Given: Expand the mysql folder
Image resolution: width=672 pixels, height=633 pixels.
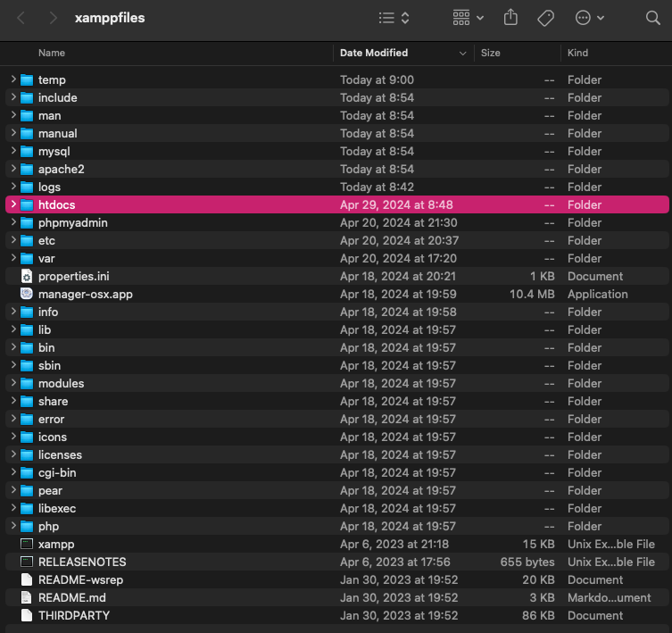Looking at the screenshot, I should [x=13, y=151].
